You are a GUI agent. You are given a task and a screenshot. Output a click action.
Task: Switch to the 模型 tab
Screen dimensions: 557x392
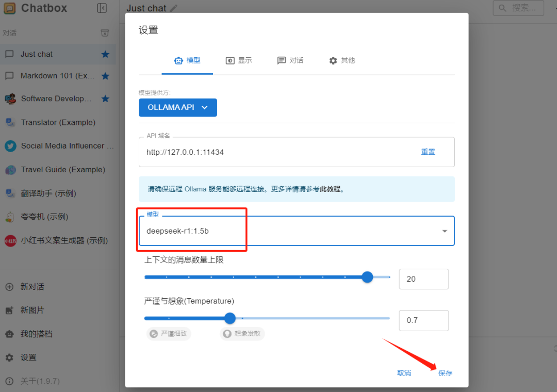[187, 61]
